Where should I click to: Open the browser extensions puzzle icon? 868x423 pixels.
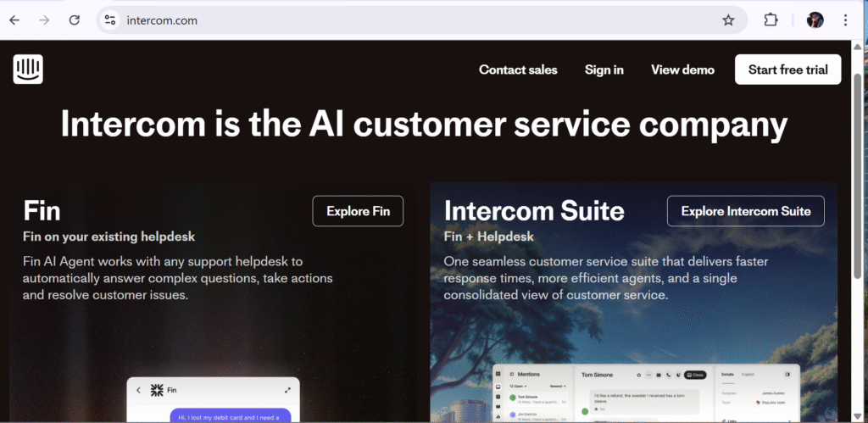771,20
